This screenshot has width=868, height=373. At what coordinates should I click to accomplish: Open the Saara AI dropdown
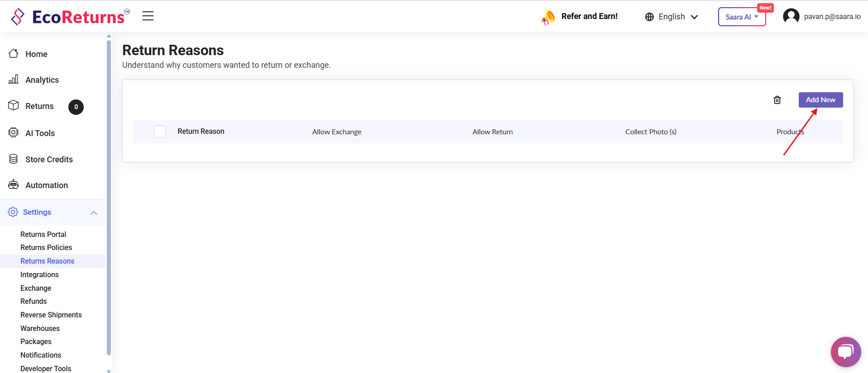pyautogui.click(x=741, y=17)
